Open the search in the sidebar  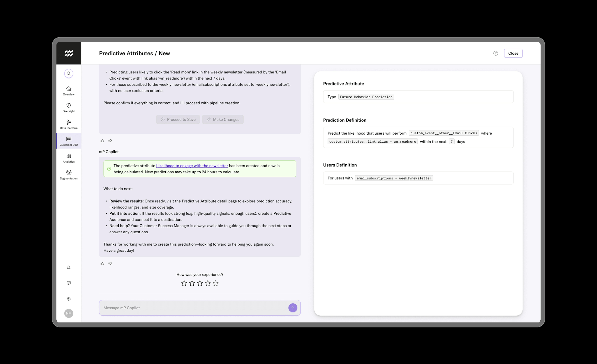pos(69,73)
